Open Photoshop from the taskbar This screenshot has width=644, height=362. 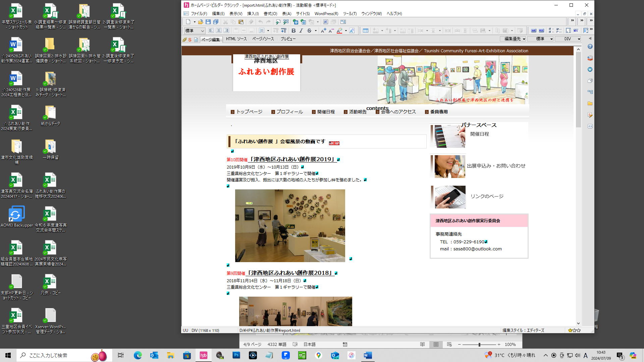tap(236, 355)
